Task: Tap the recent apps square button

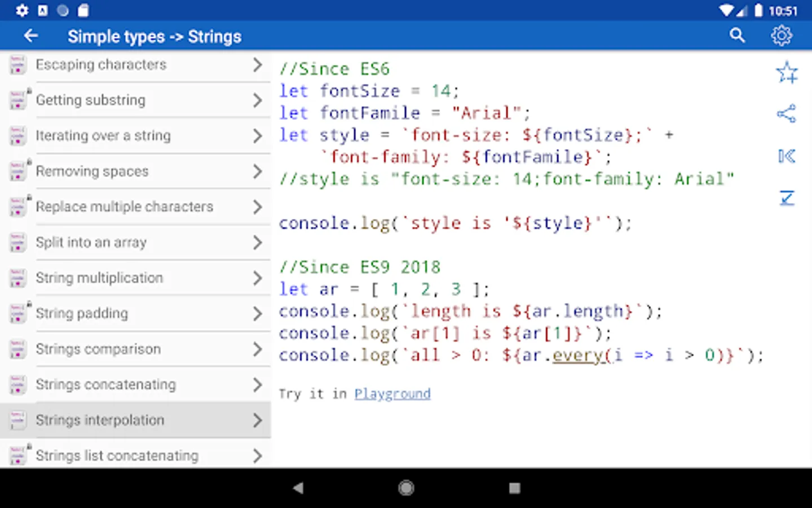Action: pos(514,488)
